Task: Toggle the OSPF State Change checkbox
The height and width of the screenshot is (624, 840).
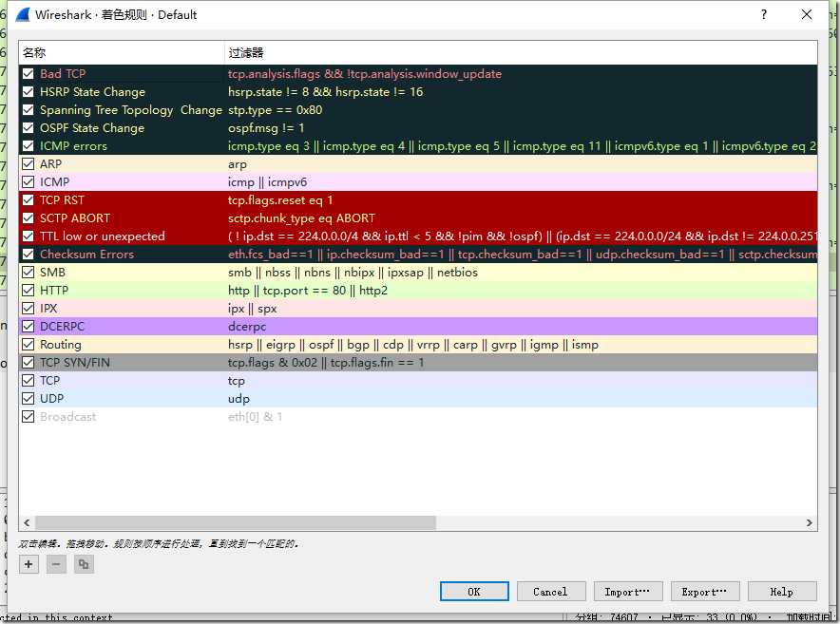Action: pyautogui.click(x=29, y=128)
